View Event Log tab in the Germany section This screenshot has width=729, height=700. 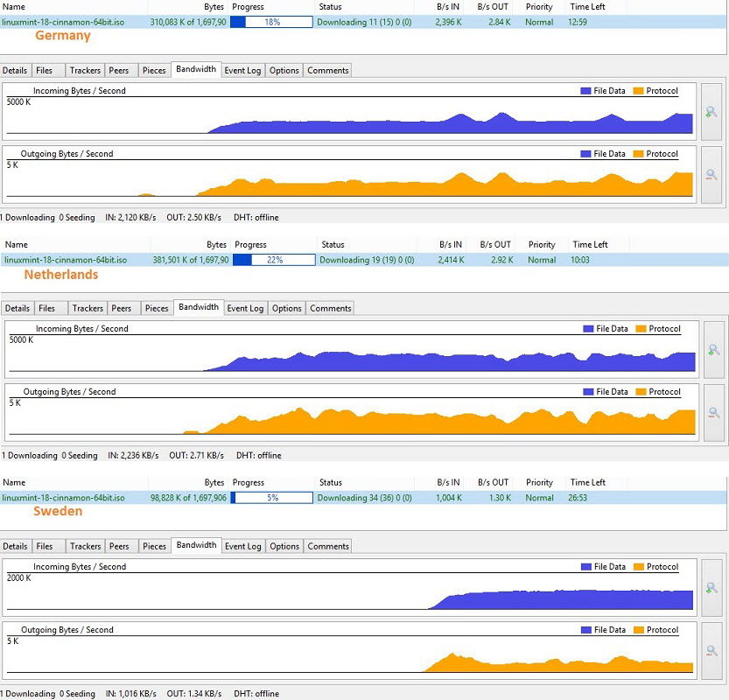tap(242, 70)
